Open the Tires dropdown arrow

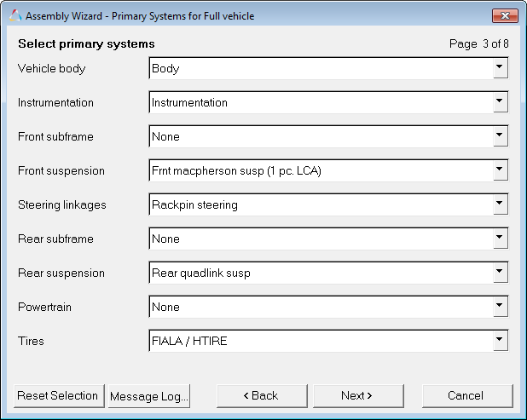click(500, 341)
